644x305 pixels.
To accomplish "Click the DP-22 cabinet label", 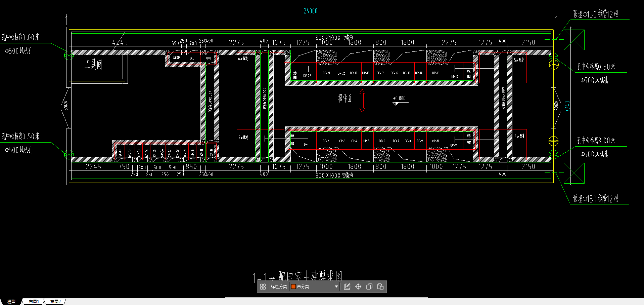I will pos(307,76).
